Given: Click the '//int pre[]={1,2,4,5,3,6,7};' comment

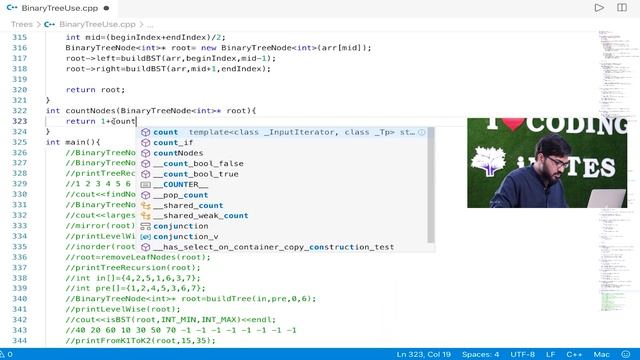Looking at the screenshot, I should (x=136, y=288).
